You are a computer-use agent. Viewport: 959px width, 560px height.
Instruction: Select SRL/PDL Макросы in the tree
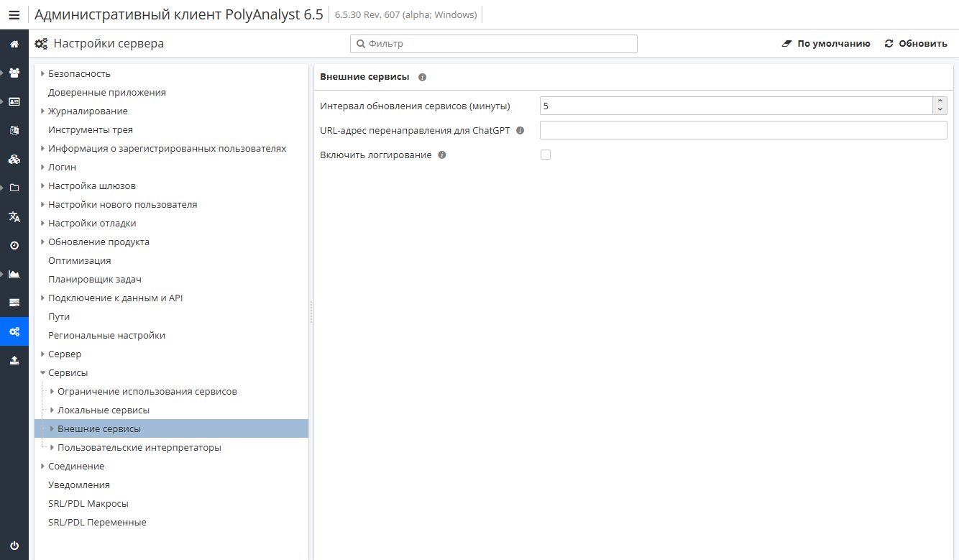click(x=88, y=504)
